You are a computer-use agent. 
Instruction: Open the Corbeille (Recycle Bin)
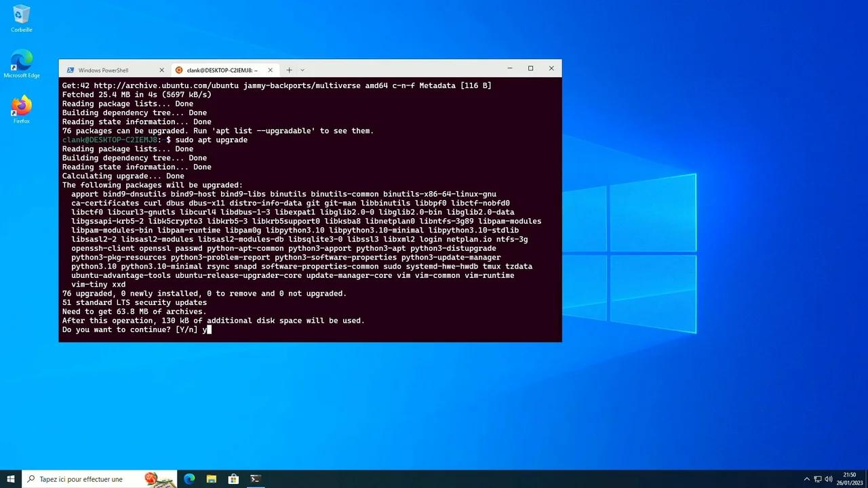point(21,15)
